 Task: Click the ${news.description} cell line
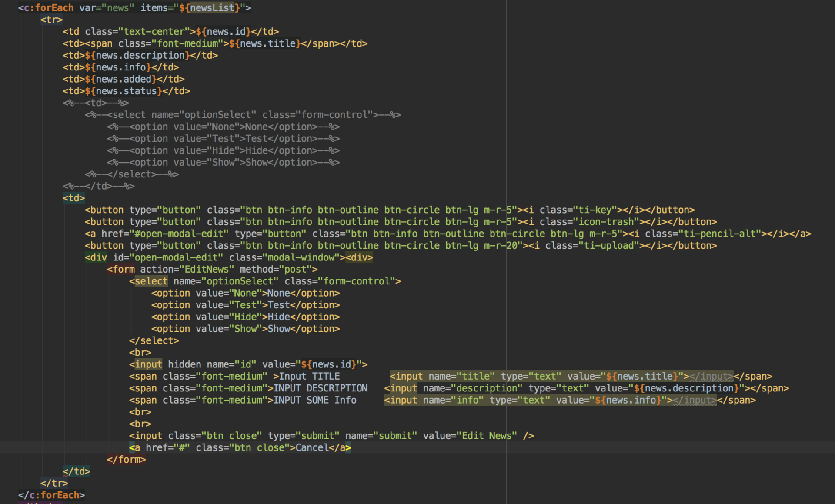click(140, 56)
